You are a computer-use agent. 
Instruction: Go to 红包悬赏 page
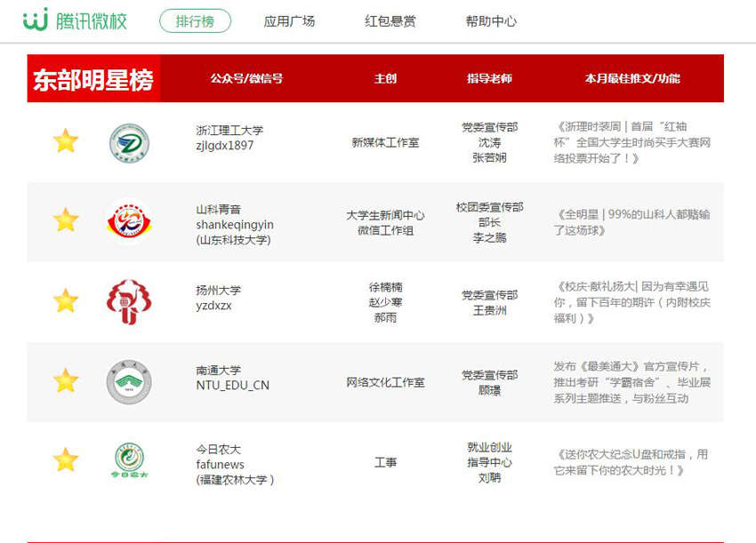point(390,21)
